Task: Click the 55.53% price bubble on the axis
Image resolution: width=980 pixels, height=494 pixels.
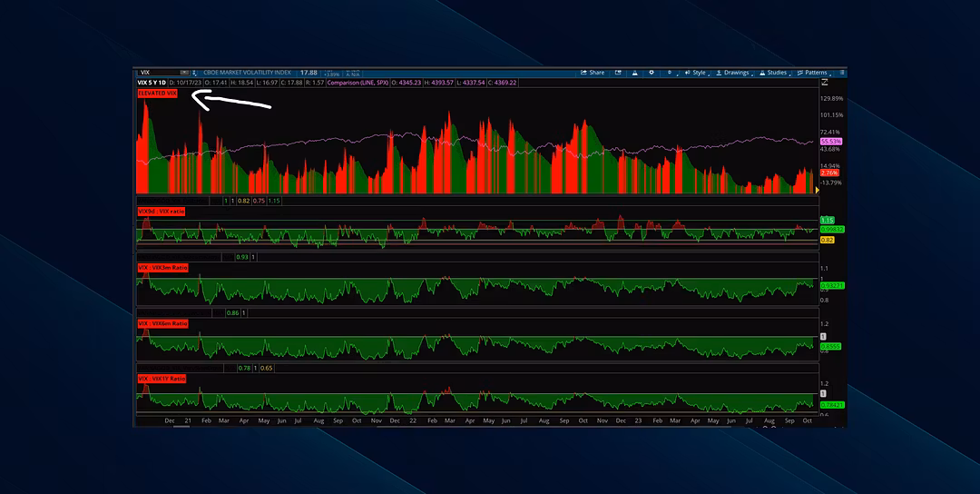Action: tap(830, 142)
